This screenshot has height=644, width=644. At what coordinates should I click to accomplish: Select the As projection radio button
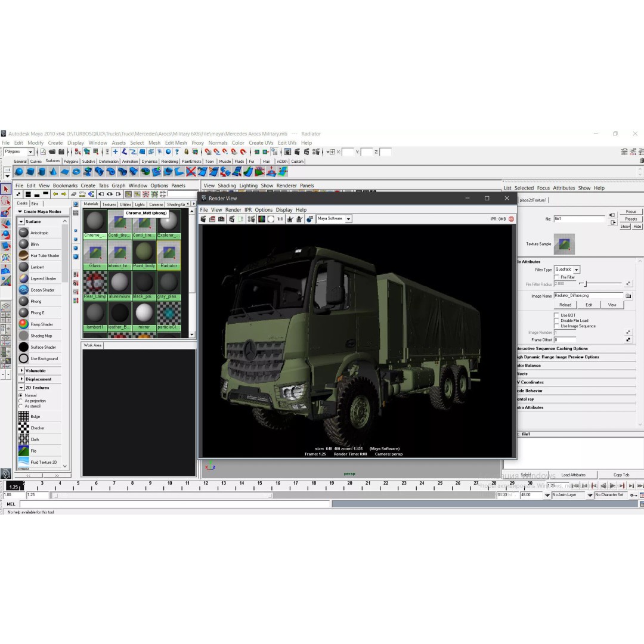point(20,401)
